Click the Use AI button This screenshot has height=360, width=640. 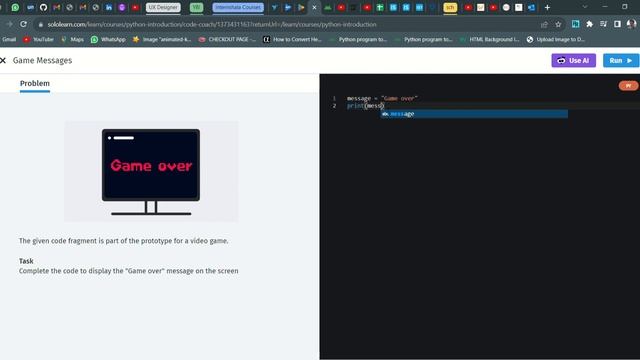[573, 60]
